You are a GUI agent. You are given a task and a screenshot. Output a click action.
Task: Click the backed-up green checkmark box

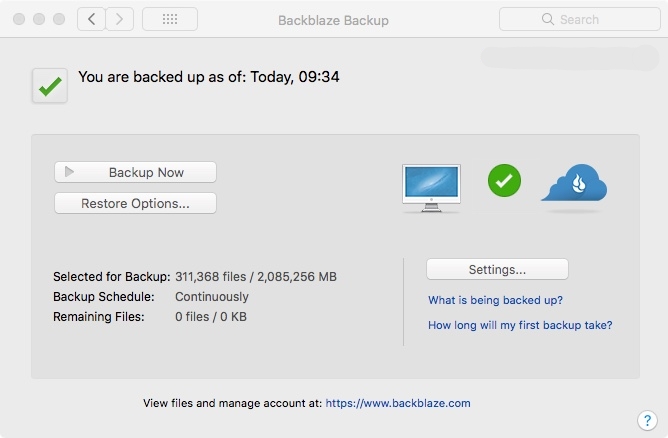(50, 86)
